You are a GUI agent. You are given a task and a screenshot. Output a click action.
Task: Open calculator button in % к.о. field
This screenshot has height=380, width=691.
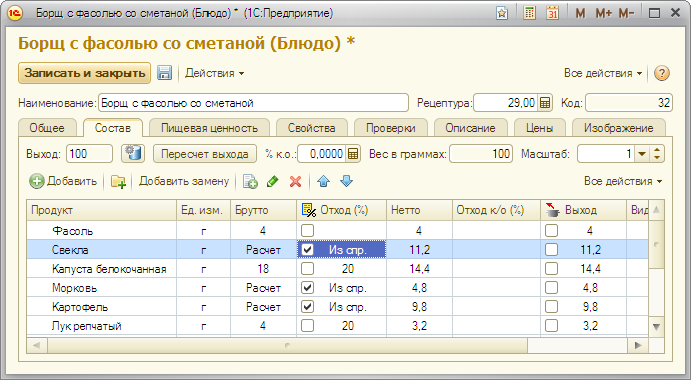coord(353,154)
